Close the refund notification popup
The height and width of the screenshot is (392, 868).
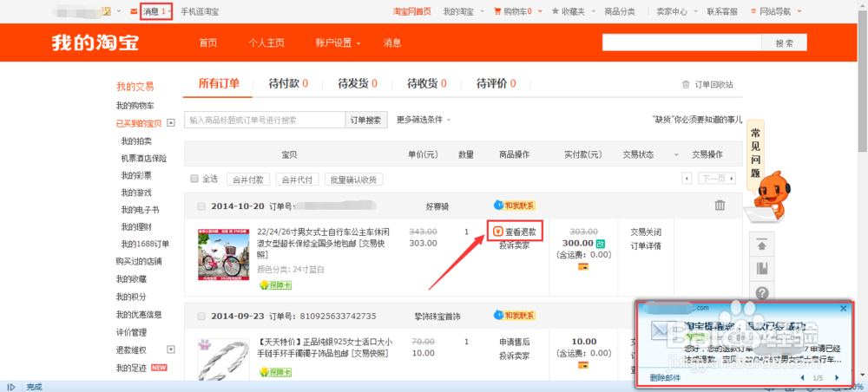tap(843, 308)
